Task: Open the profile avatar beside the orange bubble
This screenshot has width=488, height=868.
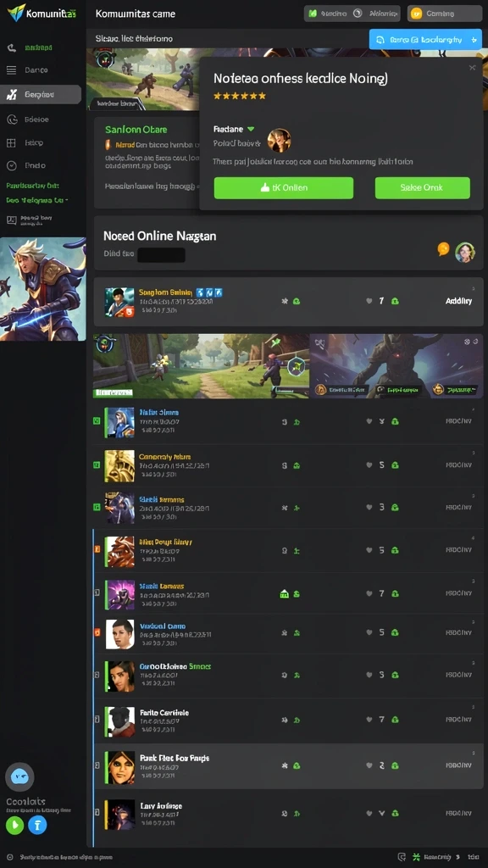Action: pos(465,253)
